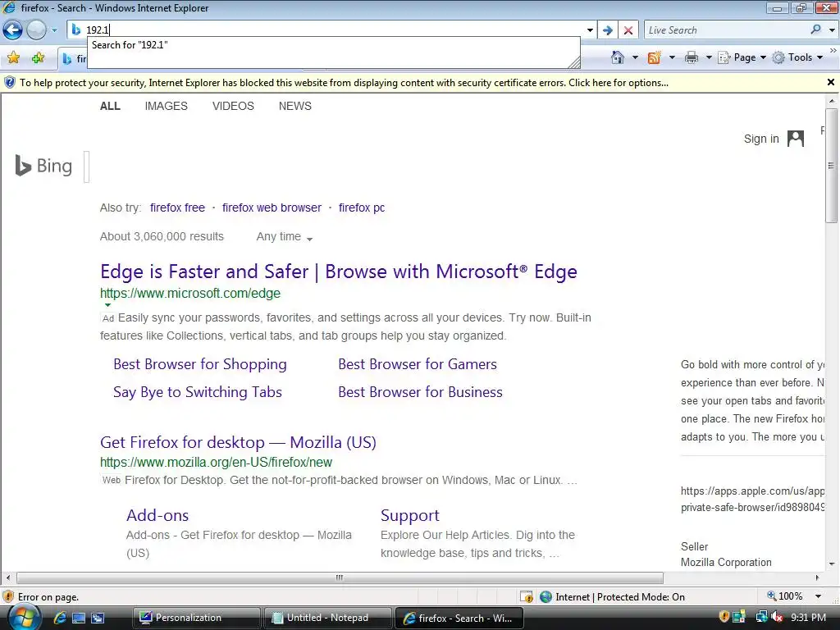
Task: Open the Tools menu
Action: (x=797, y=57)
